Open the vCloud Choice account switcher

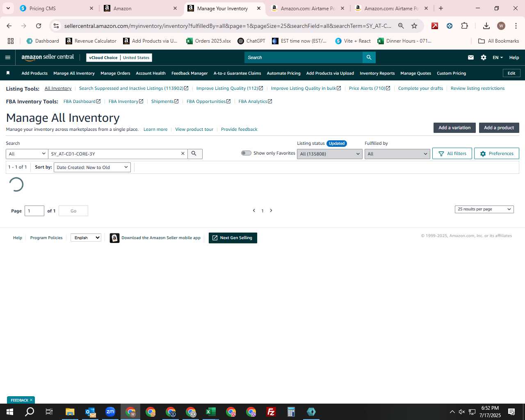(x=119, y=57)
